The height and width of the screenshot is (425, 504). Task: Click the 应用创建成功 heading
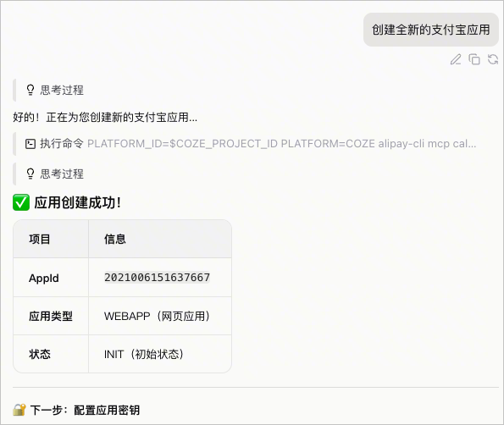[77, 202]
